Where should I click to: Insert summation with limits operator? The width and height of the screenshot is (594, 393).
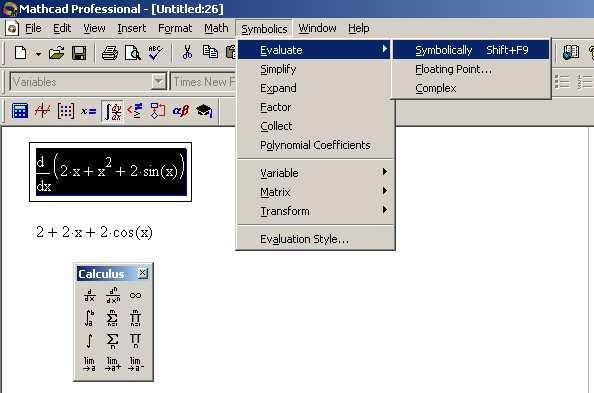[x=113, y=318]
